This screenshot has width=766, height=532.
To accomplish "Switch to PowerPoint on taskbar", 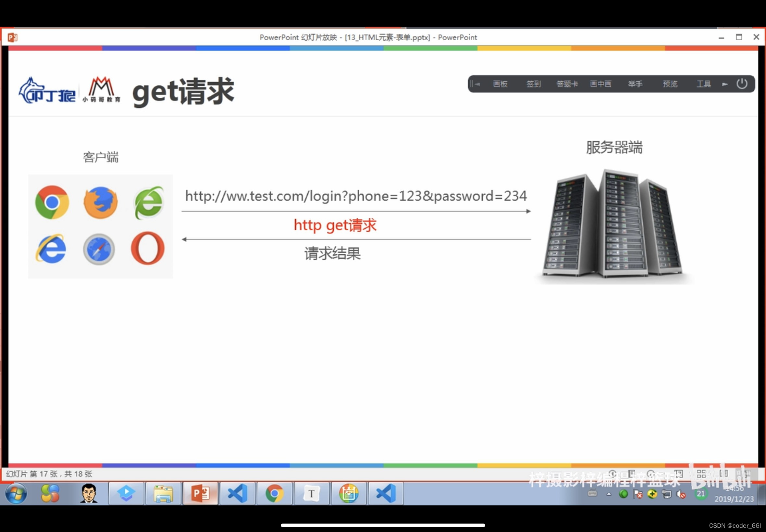I will pos(200,493).
